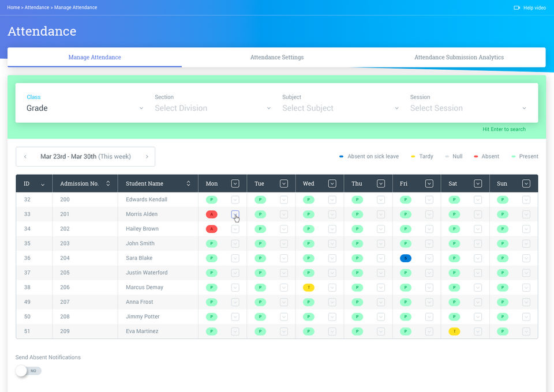Click Morris Alden's Monday absent badge
554x392 pixels.
pos(212,214)
